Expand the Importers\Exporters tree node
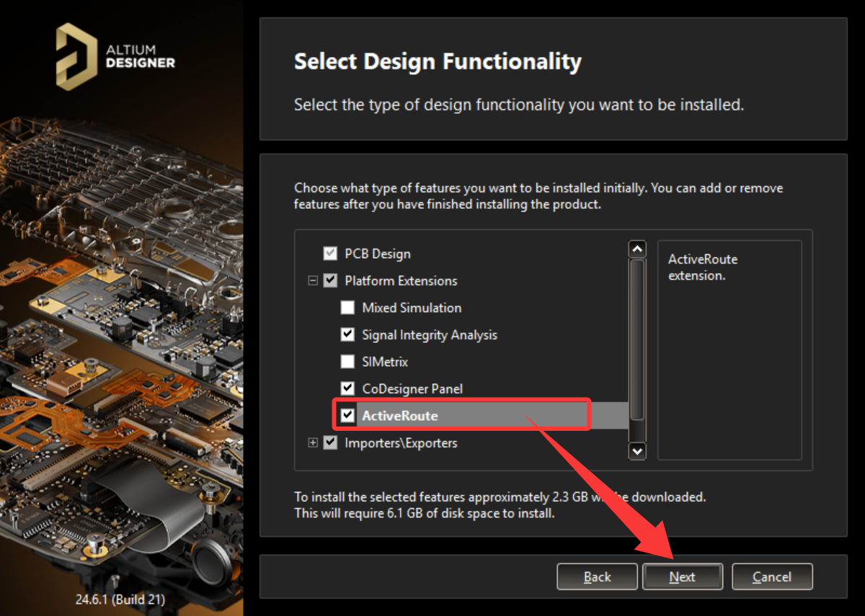Viewport: 865px width, 616px height. tap(313, 443)
